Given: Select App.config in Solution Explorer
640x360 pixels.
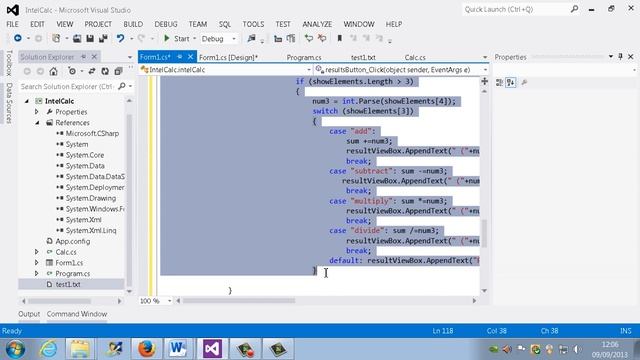Looking at the screenshot, I should pos(73,241).
